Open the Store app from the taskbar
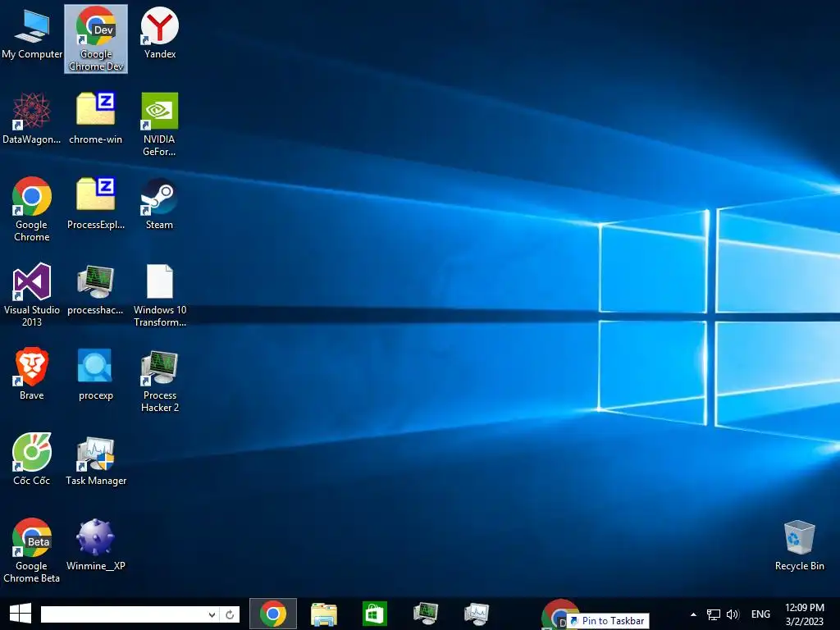840x630 pixels. pos(374,614)
